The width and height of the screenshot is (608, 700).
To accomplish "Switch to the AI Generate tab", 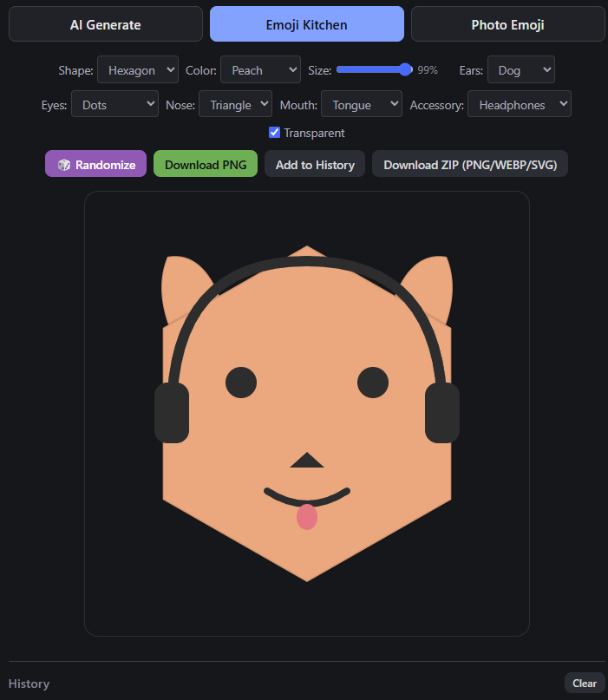I will pos(105,24).
